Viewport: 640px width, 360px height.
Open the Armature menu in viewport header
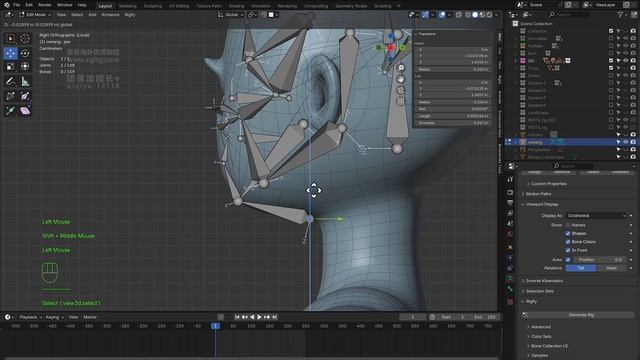tap(110, 15)
